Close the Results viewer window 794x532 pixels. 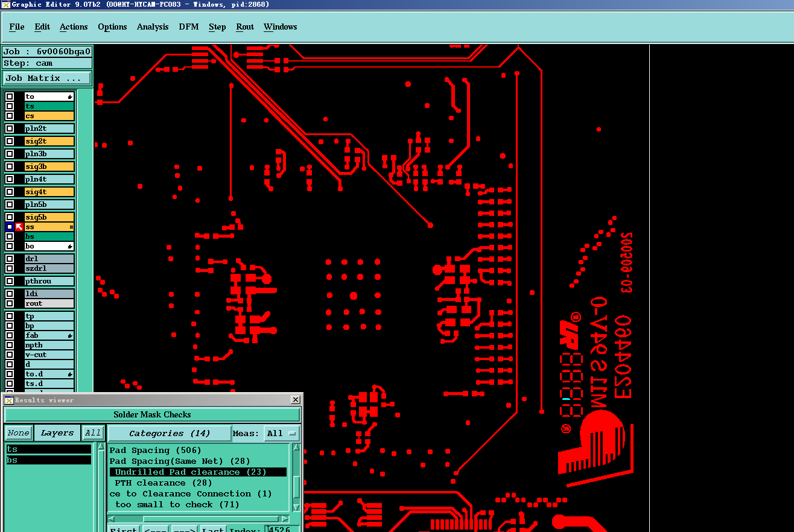(295, 399)
